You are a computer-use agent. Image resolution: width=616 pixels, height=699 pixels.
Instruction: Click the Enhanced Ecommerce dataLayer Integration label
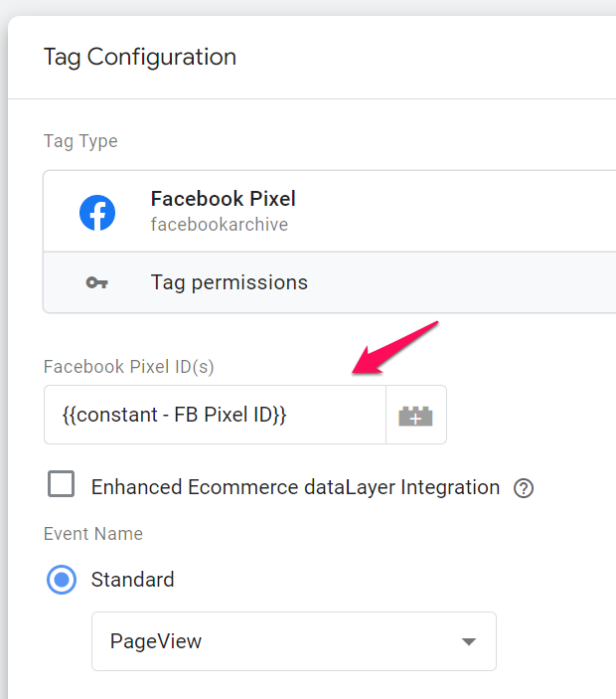click(295, 487)
